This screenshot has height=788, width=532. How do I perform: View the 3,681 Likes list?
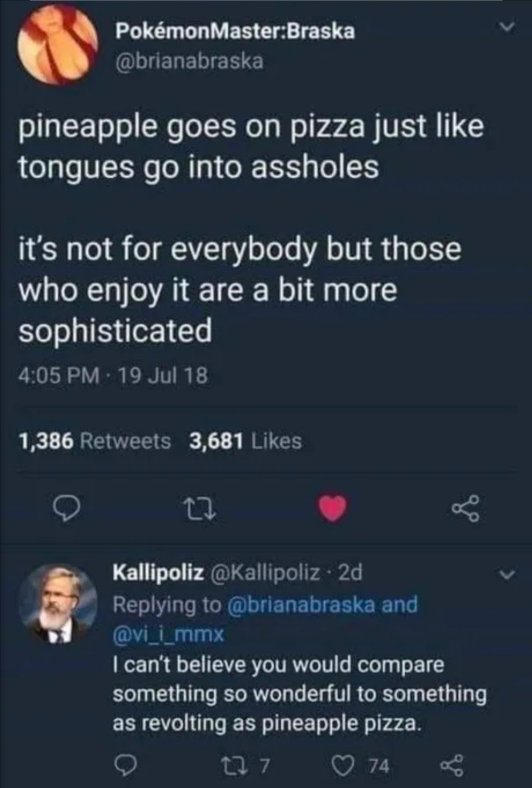(x=246, y=441)
